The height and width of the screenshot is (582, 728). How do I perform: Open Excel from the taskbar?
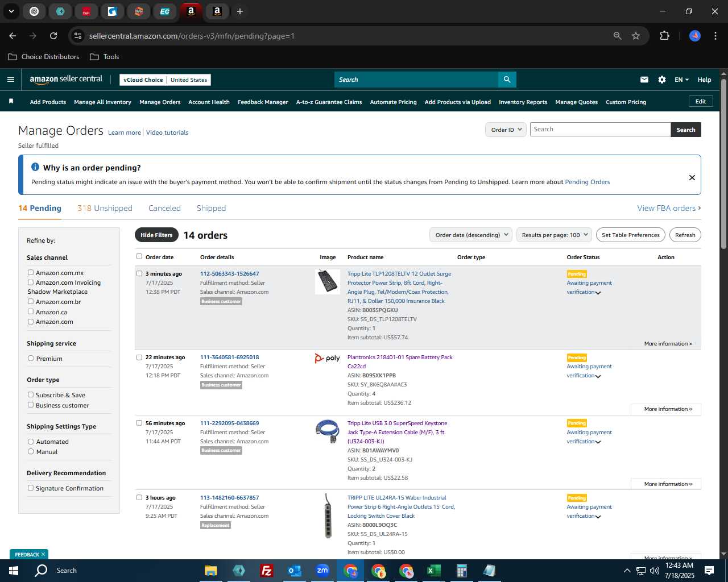(433, 571)
